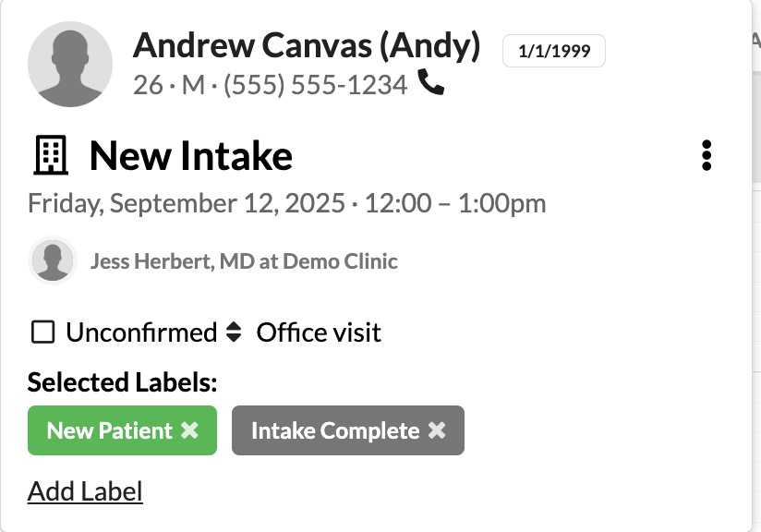Screen dimensions: 761x532
Task: Click the phone call icon
Action: coord(431,84)
